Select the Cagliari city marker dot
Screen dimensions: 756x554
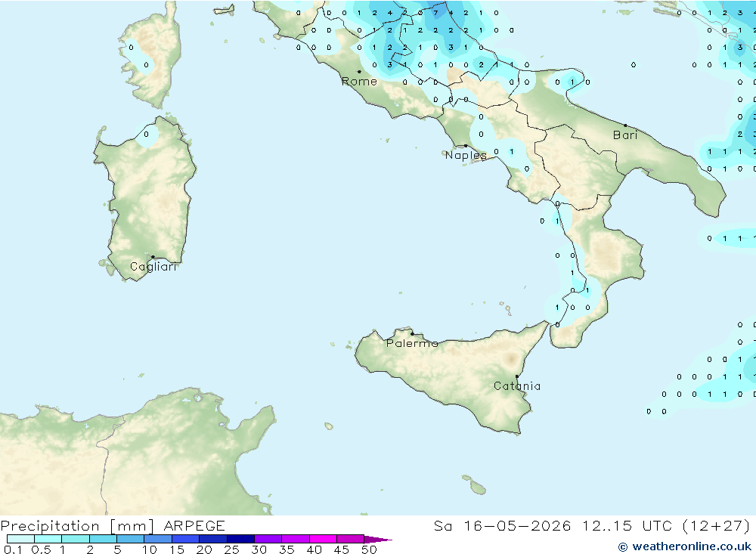click(153, 257)
